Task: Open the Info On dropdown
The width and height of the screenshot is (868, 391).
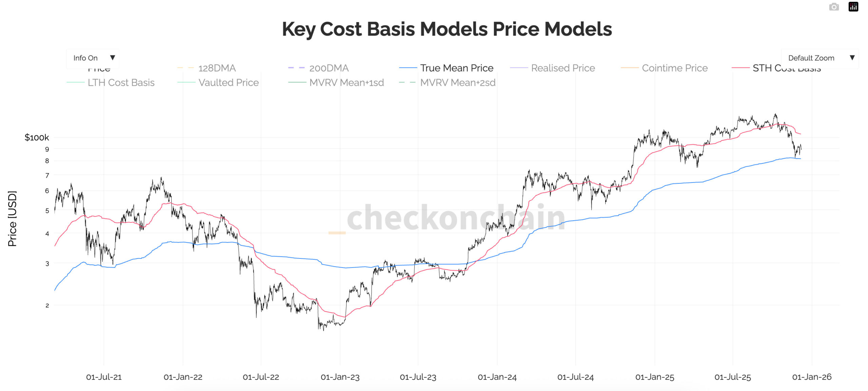Action: click(x=93, y=58)
